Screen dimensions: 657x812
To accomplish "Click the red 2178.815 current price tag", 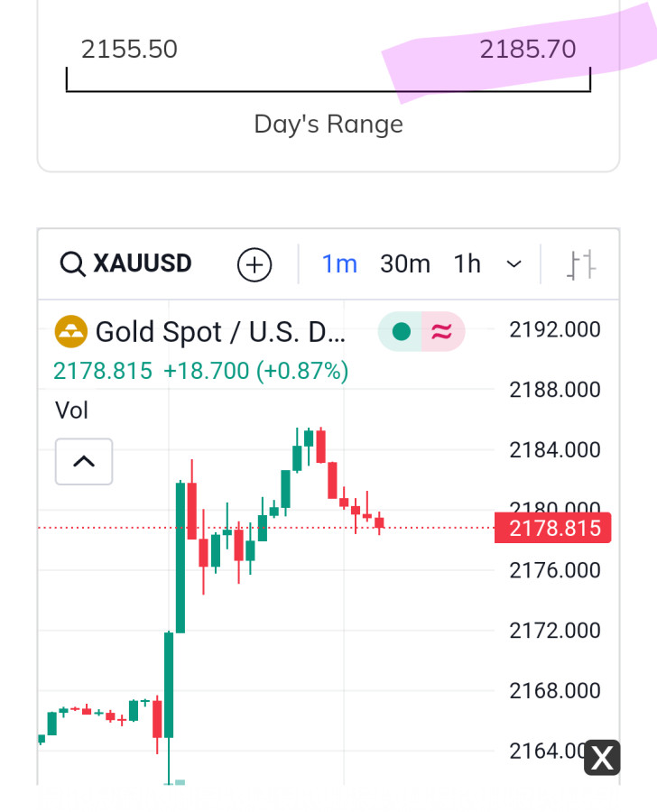I will [x=553, y=528].
